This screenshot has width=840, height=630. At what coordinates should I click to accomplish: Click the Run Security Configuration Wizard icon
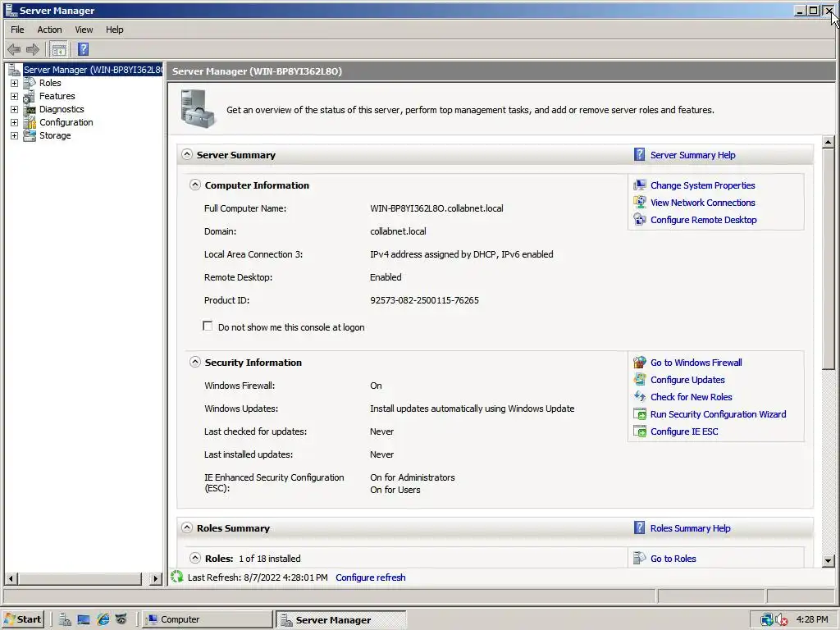[640, 414]
